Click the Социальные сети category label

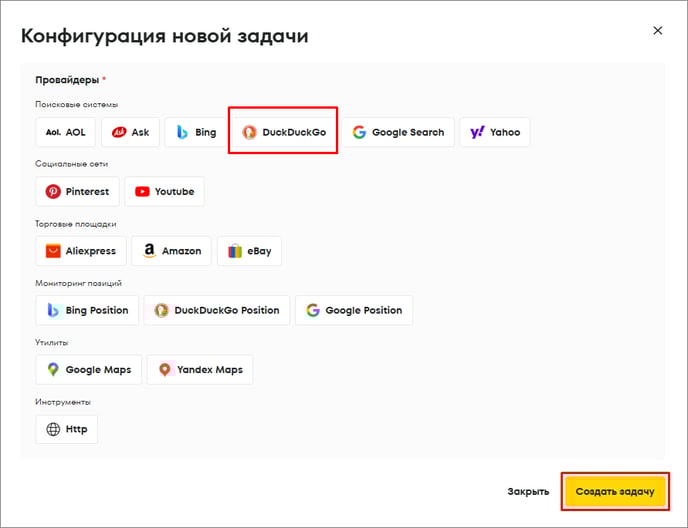click(x=72, y=164)
